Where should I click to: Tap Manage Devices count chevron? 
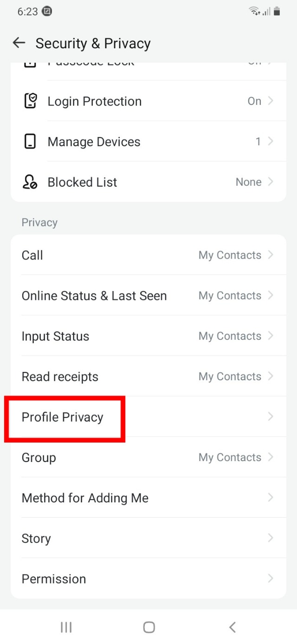coord(271,142)
